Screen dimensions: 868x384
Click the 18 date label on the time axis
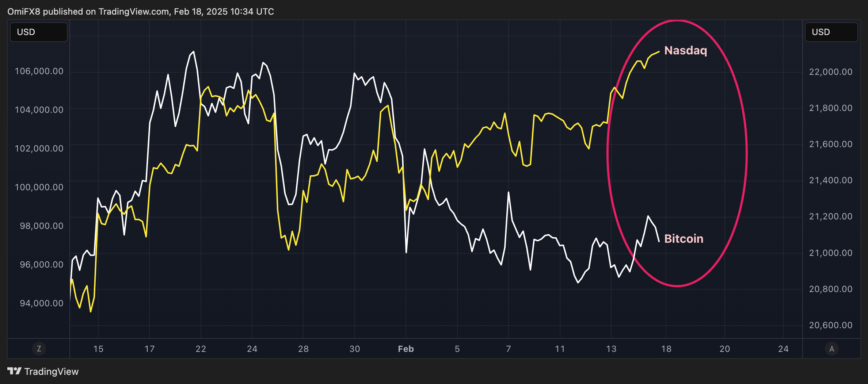coord(666,349)
